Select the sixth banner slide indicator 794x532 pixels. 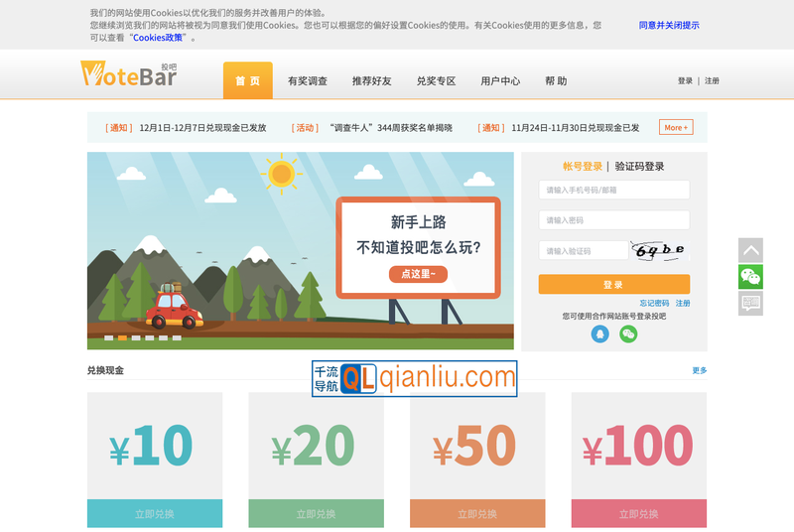pyautogui.click(x=177, y=337)
